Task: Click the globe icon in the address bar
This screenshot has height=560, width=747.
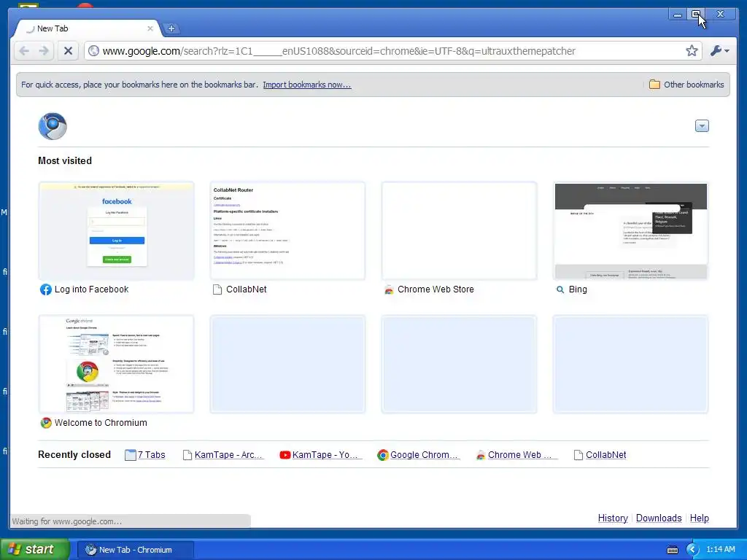Action: tap(94, 51)
